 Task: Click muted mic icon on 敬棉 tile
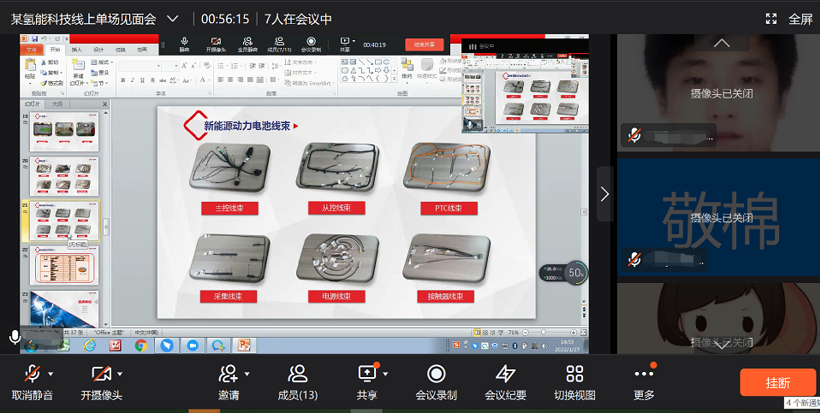point(634,259)
